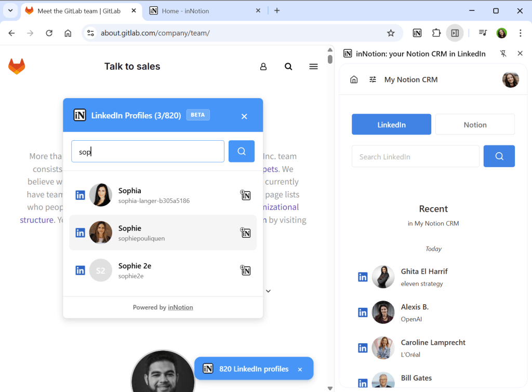532x392 pixels.
Task: Select the Notion tab in side panel
Action: tap(475, 125)
